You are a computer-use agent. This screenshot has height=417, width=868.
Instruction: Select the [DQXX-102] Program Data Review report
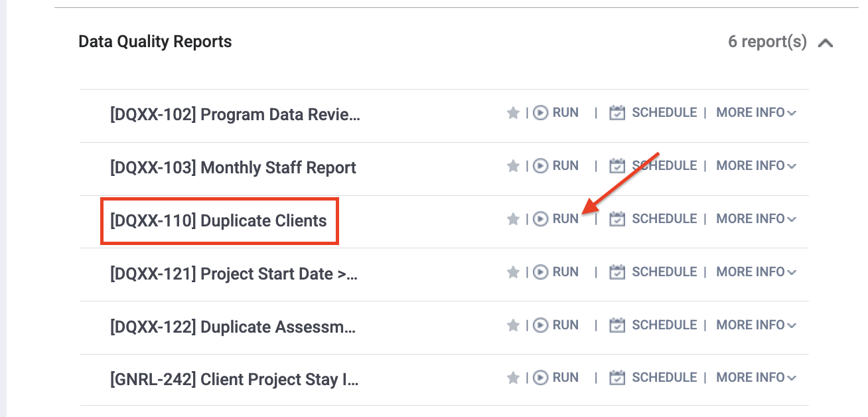(234, 114)
